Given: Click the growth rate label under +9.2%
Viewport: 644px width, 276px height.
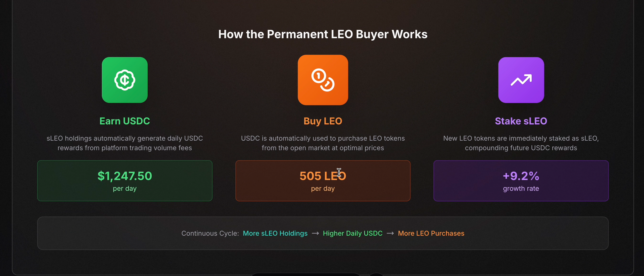Looking at the screenshot, I should tap(521, 188).
